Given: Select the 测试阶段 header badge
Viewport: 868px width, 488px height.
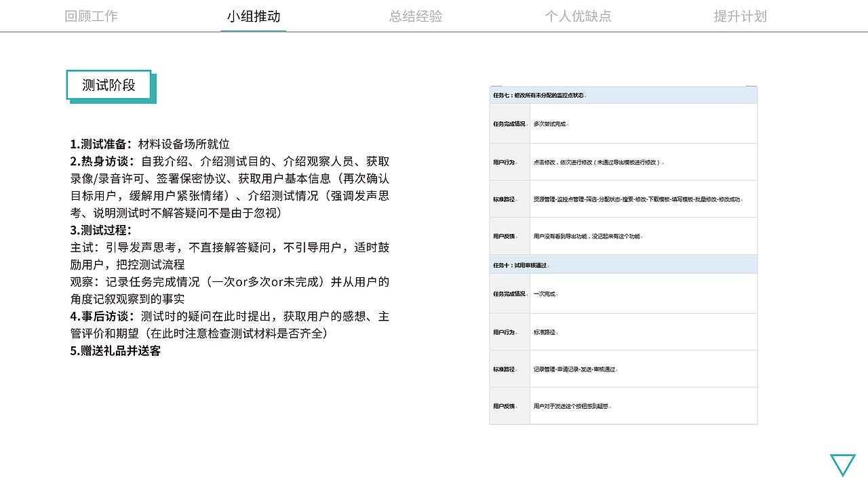Looking at the screenshot, I should pyautogui.click(x=110, y=85).
